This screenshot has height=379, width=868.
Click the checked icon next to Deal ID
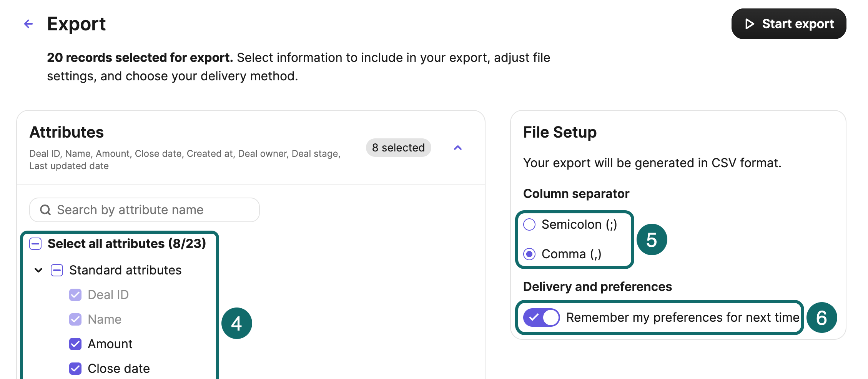(x=75, y=294)
